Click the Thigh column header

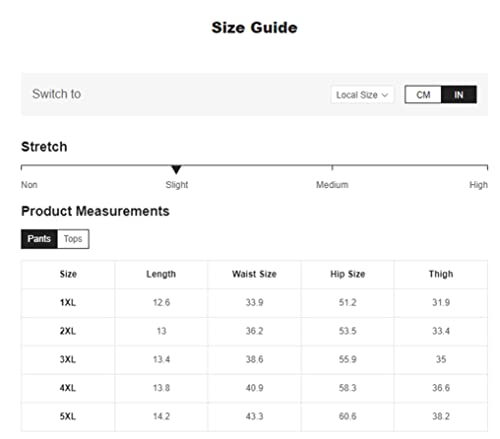[x=441, y=274]
